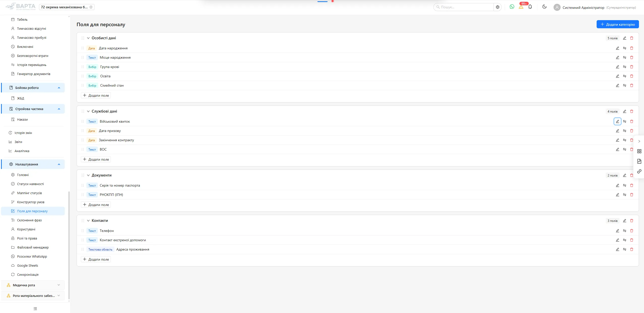Open the unit selector dropdown
Screen dimensions: 644x313
pyautogui.click(x=67, y=7)
